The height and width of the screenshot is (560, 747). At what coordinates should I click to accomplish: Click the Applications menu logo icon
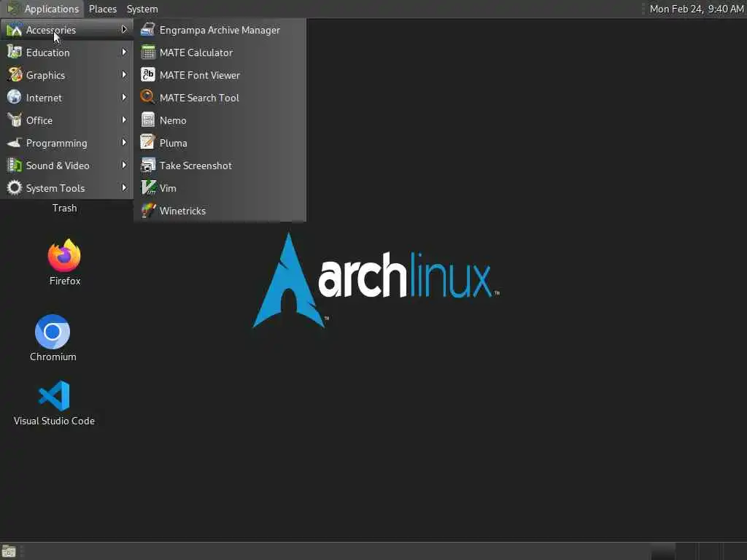point(13,9)
